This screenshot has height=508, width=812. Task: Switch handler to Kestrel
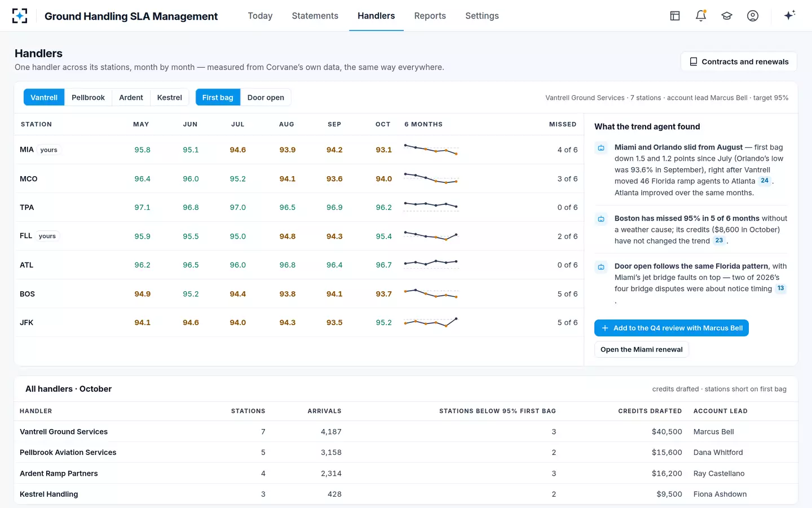tap(170, 97)
